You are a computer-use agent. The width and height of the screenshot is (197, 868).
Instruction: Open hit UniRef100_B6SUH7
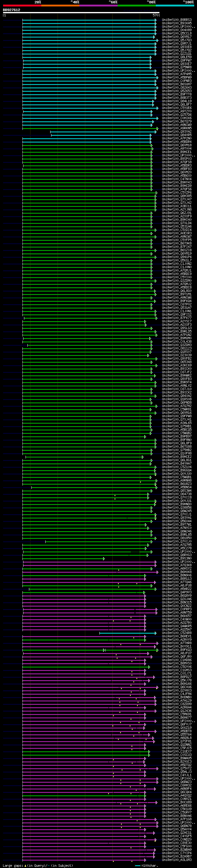coord(177,84)
